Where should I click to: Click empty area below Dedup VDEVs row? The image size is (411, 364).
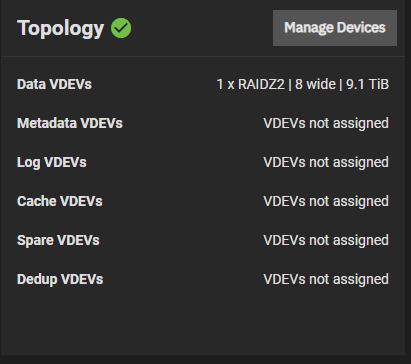tap(203, 322)
